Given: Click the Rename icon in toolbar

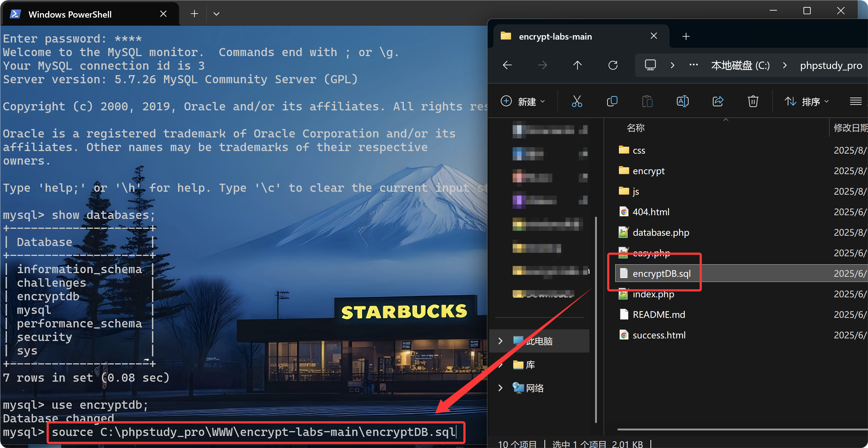Looking at the screenshot, I should 682,101.
